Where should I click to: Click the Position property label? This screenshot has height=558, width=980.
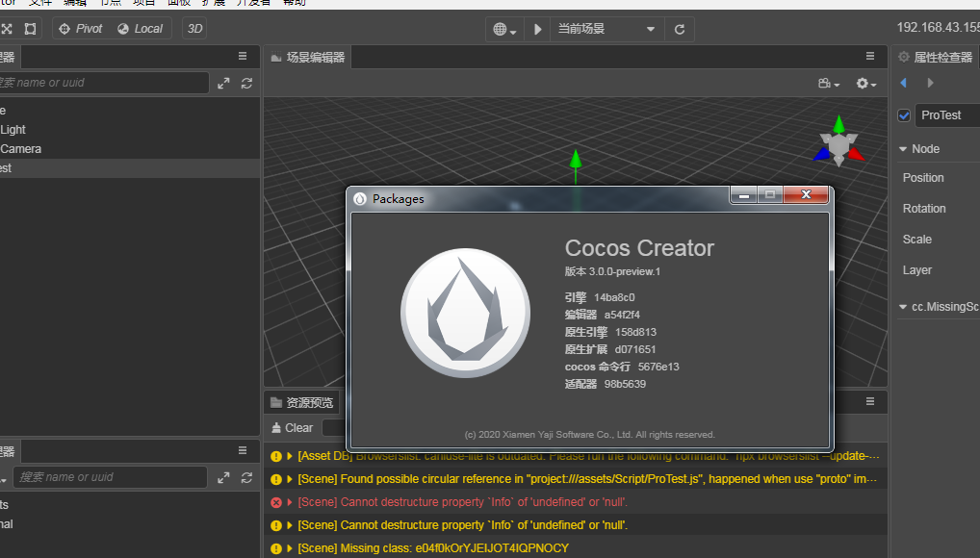coord(923,178)
